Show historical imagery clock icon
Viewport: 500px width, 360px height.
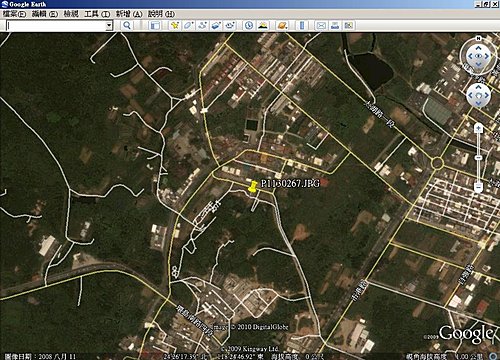249,25
